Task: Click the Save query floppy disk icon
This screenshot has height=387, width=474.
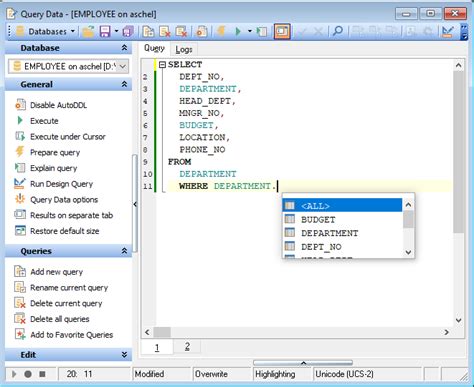Action: 105,32
